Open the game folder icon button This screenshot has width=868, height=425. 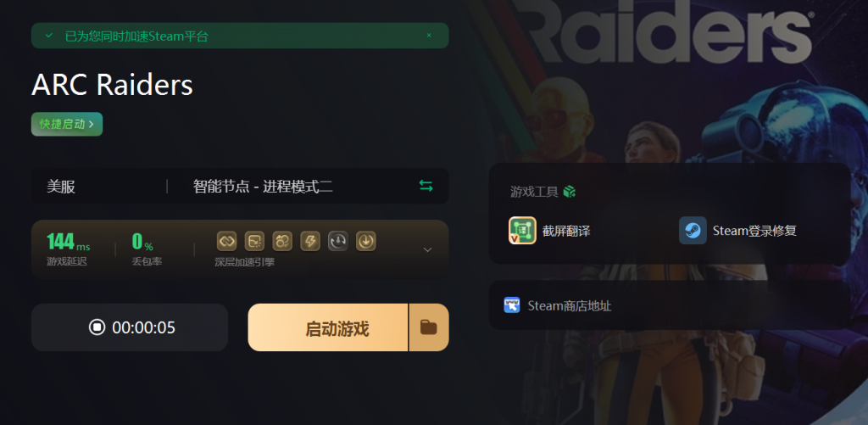point(428,327)
